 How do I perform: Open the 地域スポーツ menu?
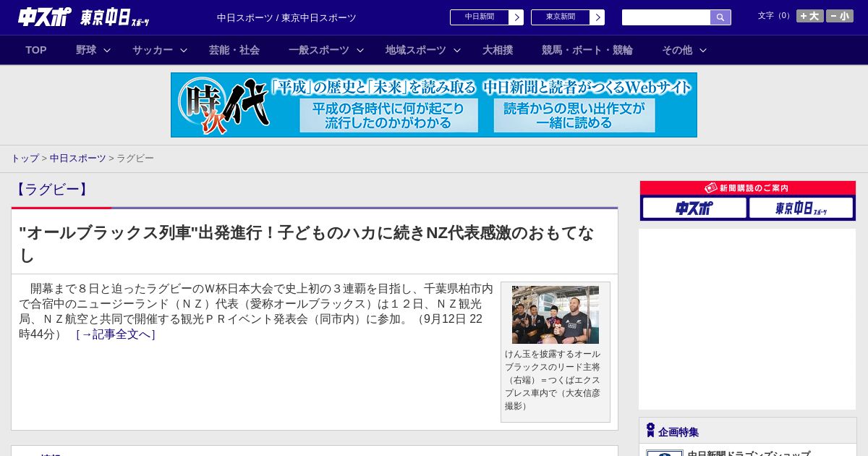[416, 50]
